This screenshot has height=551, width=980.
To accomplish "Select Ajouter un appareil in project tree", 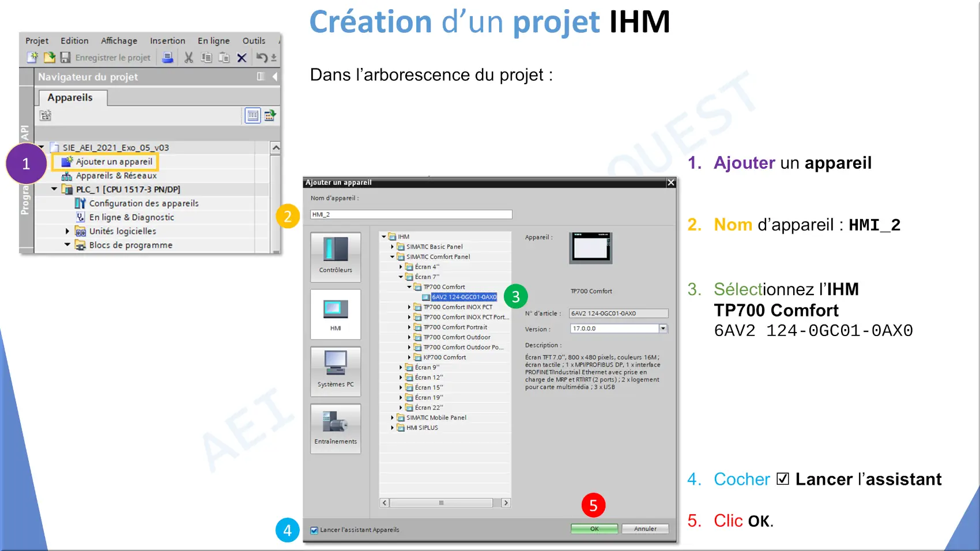I will pyautogui.click(x=114, y=162).
